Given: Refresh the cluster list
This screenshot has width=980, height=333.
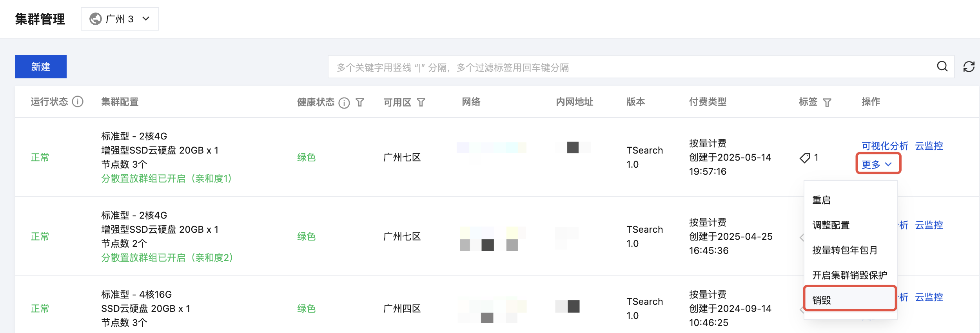Looking at the screenshot, I should pyautogui.click(x=969, y=67).
